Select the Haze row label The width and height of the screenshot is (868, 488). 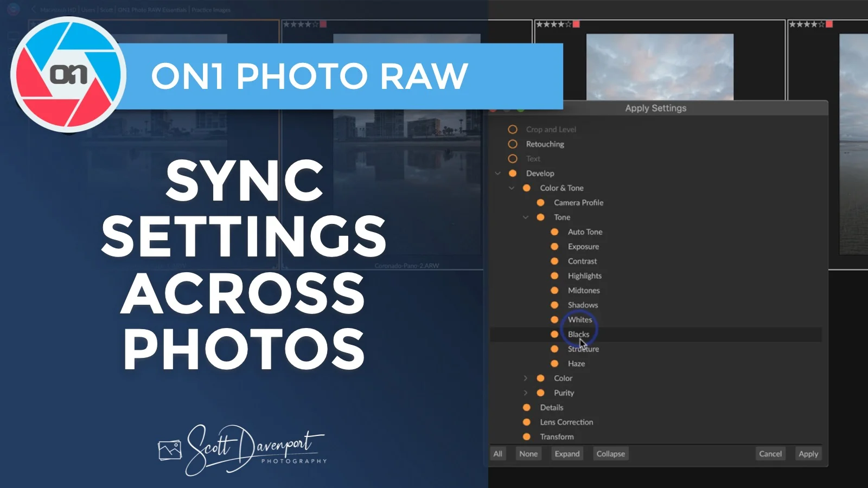click(577, 364)
